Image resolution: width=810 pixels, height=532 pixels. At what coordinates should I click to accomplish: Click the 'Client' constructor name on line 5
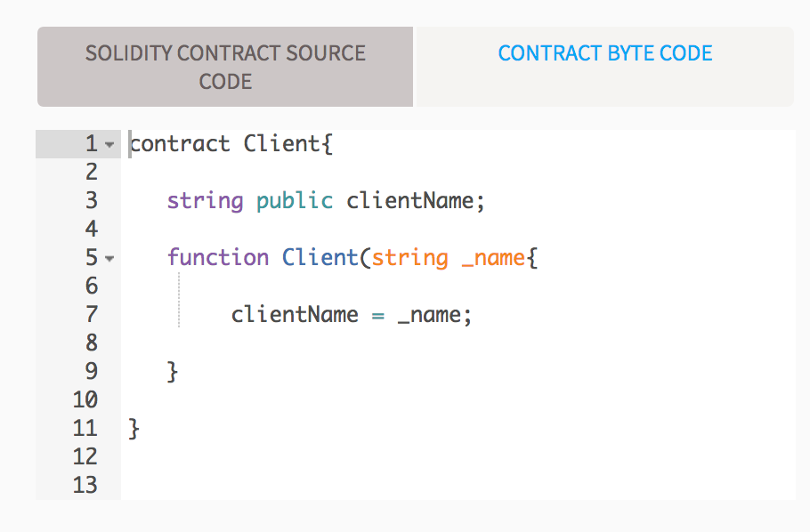320,258
